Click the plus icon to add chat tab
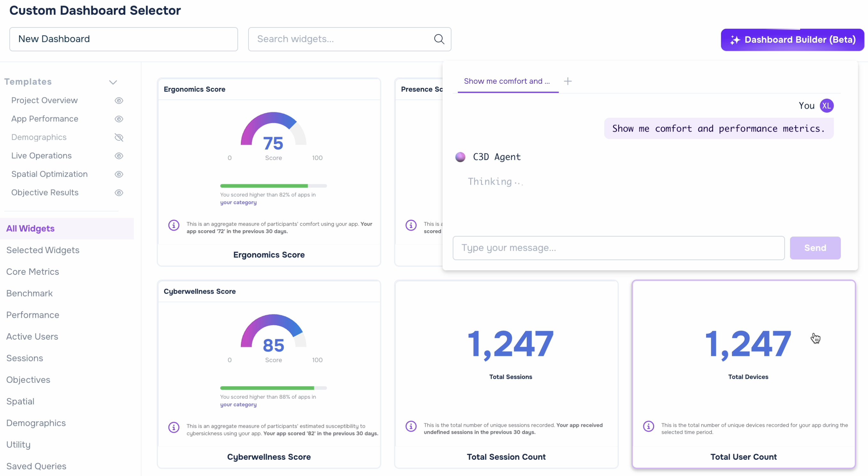The image size is (868, 476). pos(568,81)
